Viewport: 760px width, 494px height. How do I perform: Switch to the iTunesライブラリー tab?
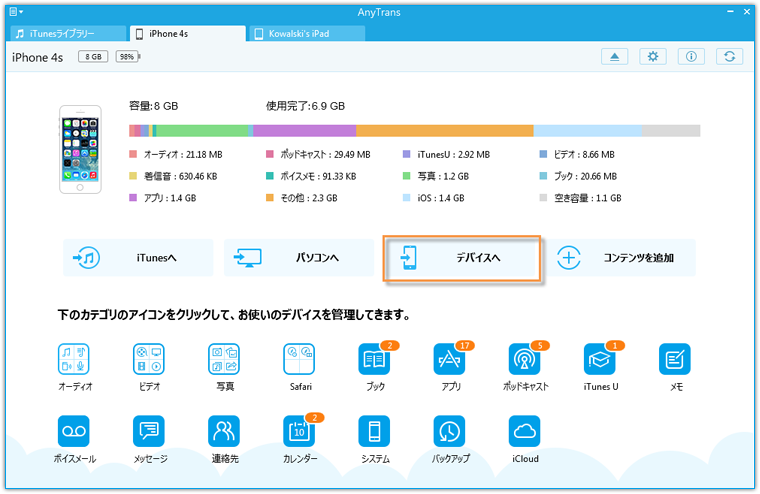(68, 33)
